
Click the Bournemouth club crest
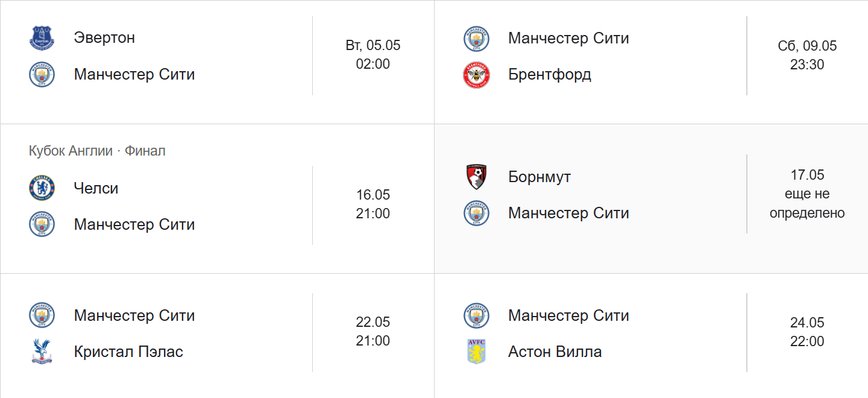click(476, 177)
